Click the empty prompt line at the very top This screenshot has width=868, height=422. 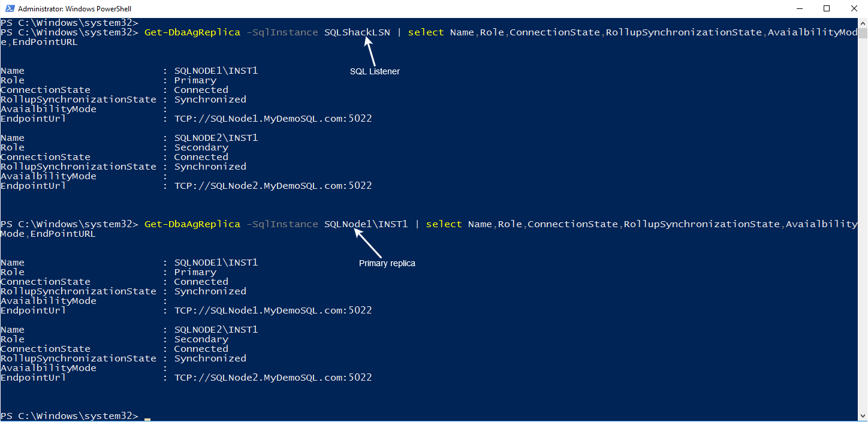click(69, 23)
